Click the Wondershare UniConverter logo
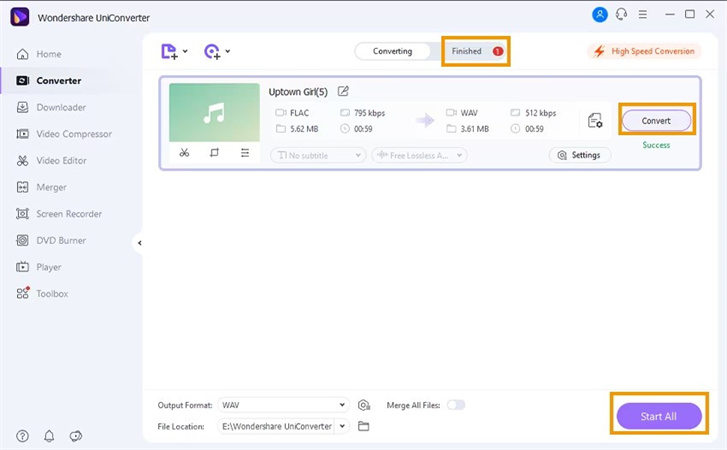 point(19,17)
